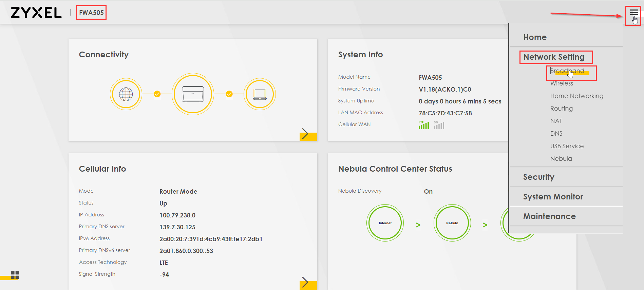Go to Home in side menu
Viewport: 644px width, 290px height.
(535, 37)
